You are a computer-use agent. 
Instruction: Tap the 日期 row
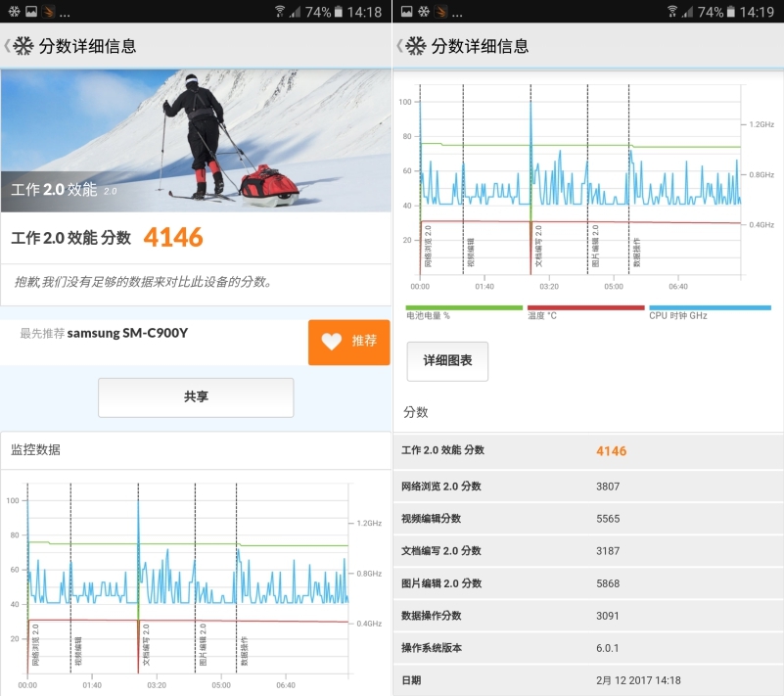point(588,680)
